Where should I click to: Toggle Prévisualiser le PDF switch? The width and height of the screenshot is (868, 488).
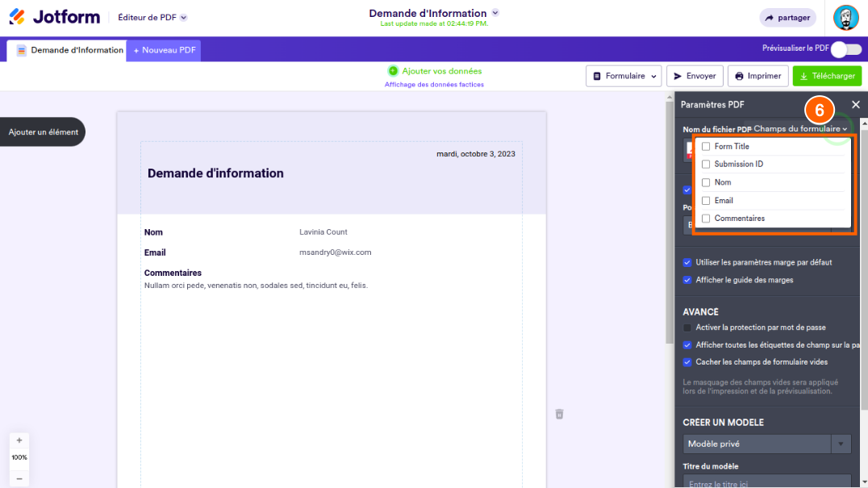point(846,49)
